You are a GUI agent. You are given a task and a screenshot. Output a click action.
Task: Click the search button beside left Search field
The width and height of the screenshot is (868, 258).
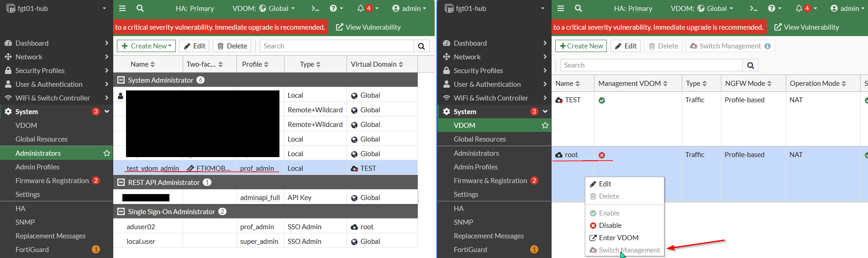coord(421,46)
